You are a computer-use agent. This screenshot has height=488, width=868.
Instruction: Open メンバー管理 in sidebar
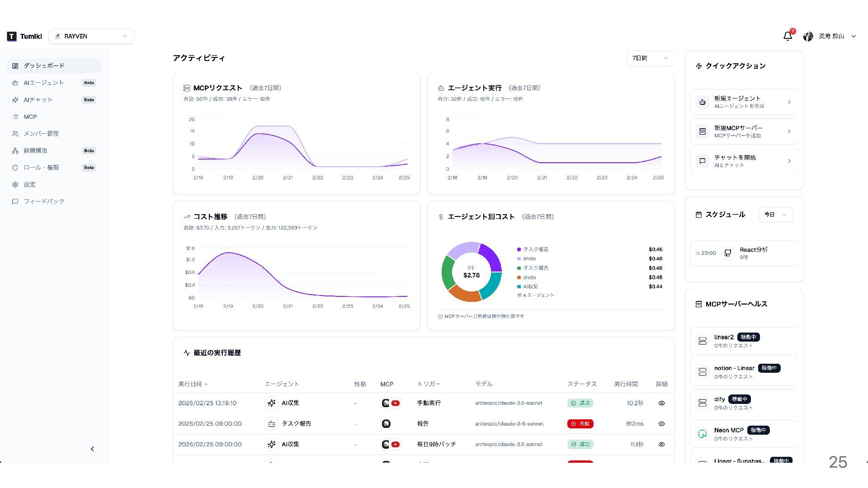pos(41,134)
